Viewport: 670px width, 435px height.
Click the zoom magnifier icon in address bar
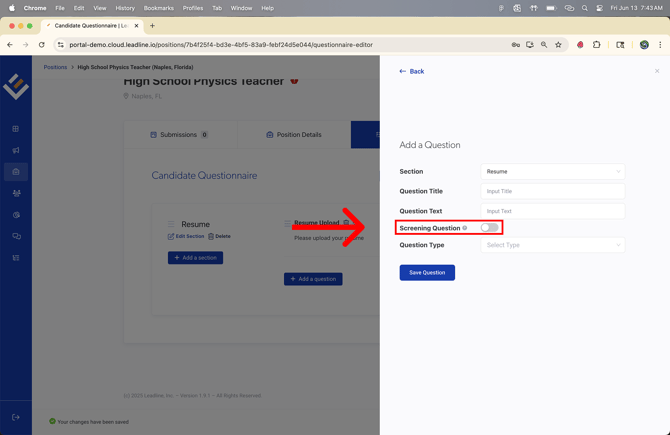pos(544,44)
